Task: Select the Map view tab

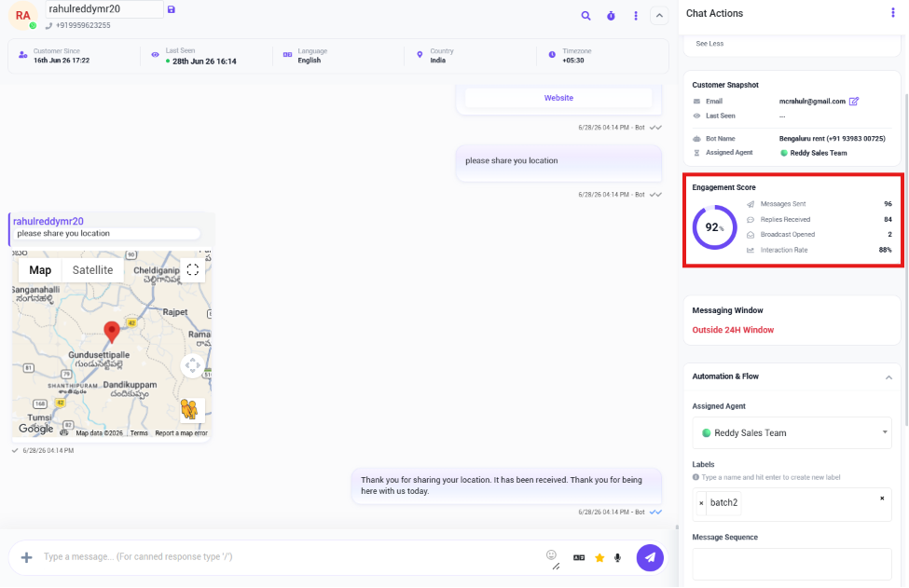Action: (x=40, y=270)
